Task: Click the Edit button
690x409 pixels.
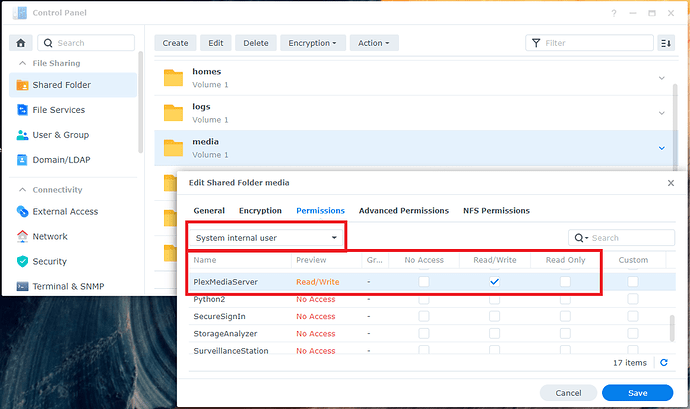Action: coord(216,43)
